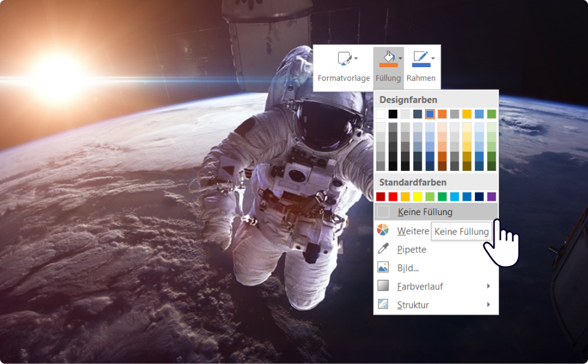Open the Struktur texture submenu

(436, 305)
